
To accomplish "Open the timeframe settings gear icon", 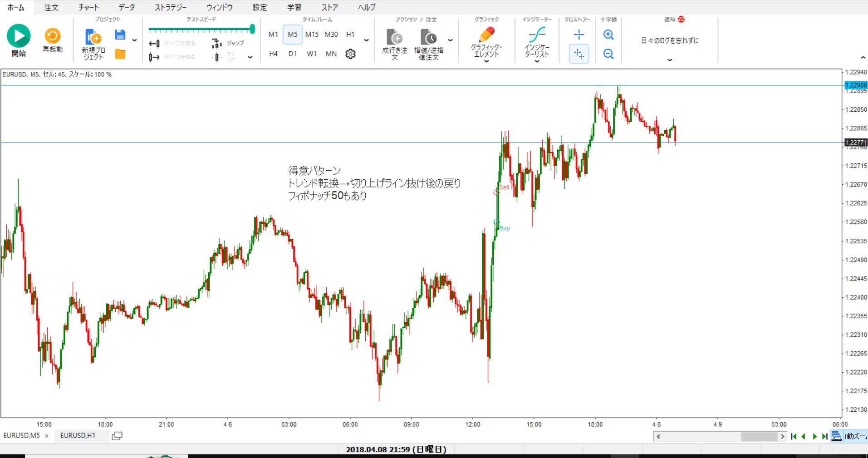I will [350, 54].
